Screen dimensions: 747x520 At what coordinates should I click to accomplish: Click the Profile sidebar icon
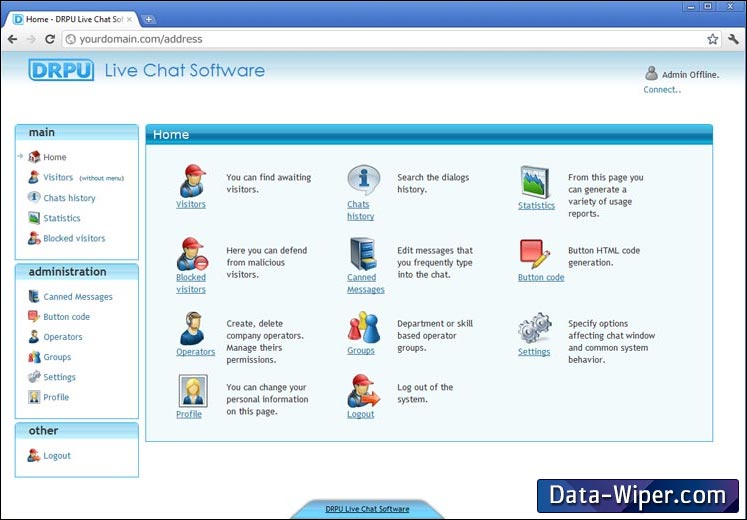click(x=34, y=397)
